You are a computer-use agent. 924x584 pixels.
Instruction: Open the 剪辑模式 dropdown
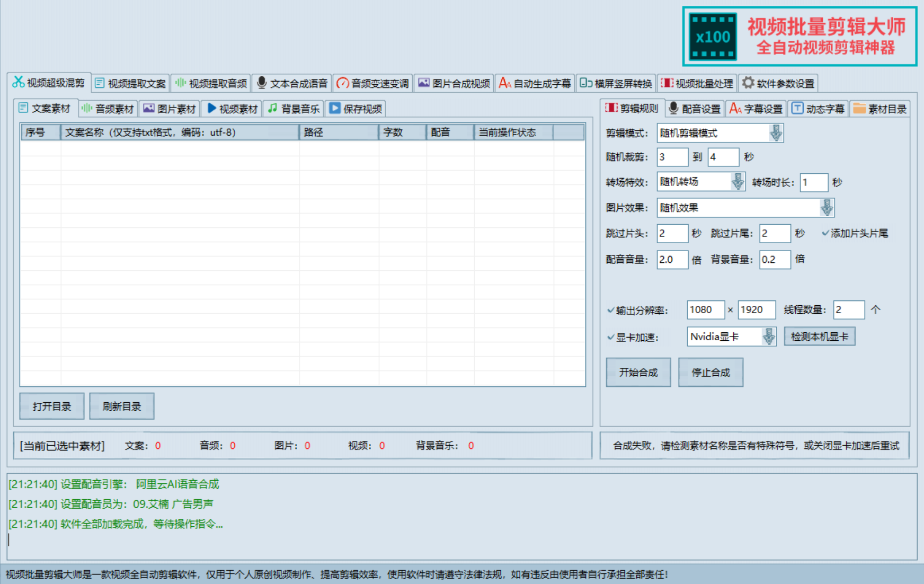tap(776, 133)
